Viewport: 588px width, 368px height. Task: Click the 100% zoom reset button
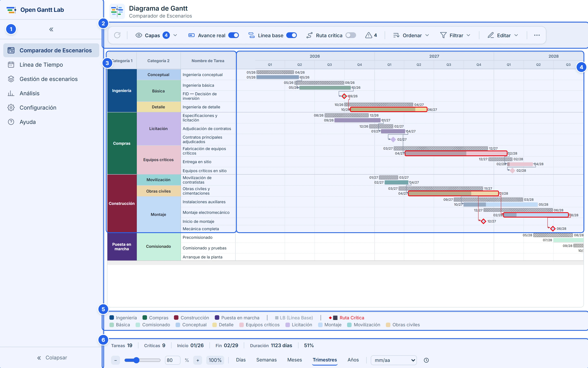pyautogui.click(x=215, y=360)
